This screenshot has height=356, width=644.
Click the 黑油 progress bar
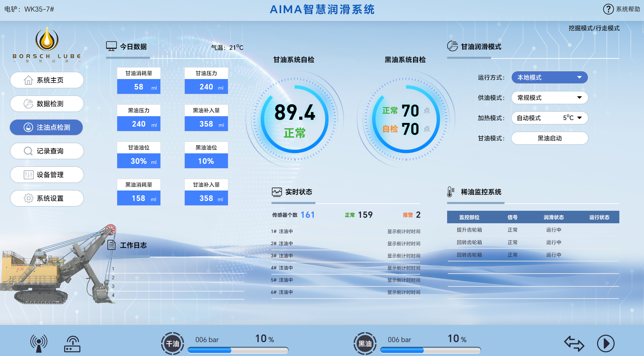[430, 350]
